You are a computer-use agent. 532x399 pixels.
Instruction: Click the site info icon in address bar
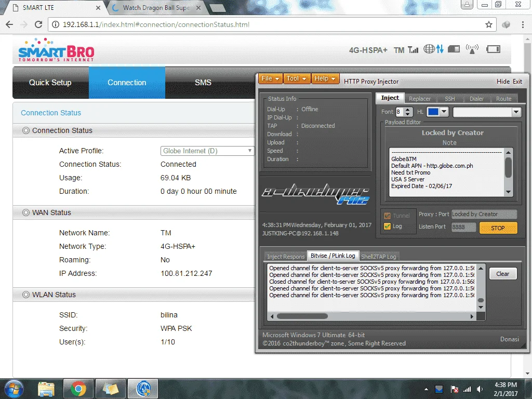click(55, 24)
